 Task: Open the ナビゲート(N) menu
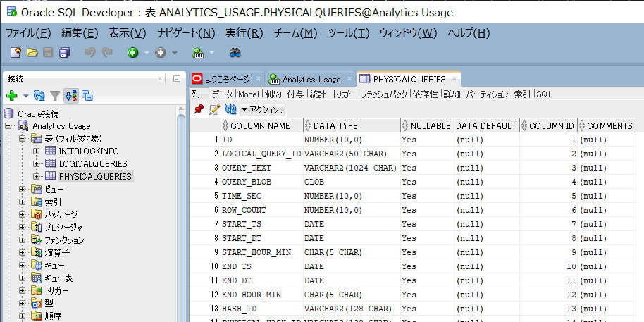tap(186, 33)
